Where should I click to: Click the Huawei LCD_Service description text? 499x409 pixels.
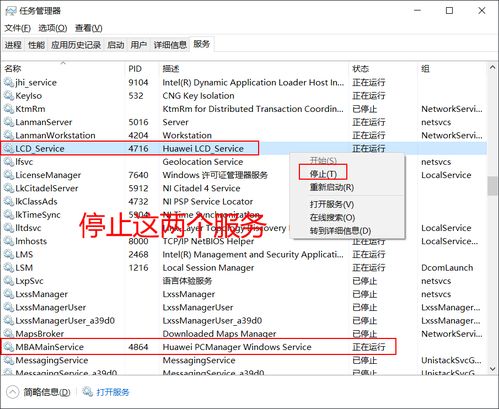click(203, 149)
